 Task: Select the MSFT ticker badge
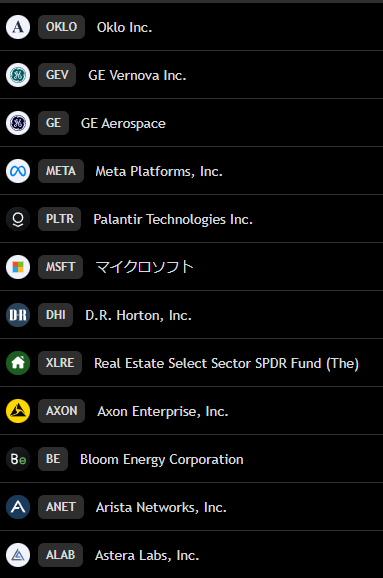click(x=60, y=267)
